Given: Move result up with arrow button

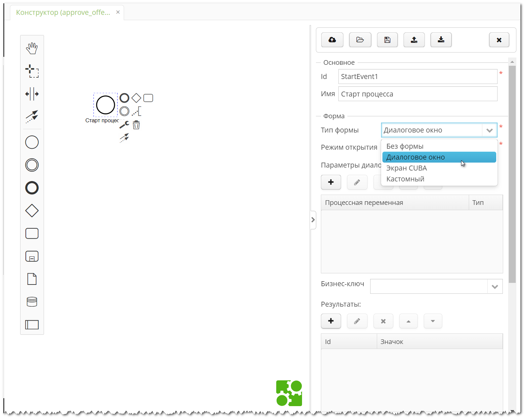Looking at the screenshot, I should (408, 321).
